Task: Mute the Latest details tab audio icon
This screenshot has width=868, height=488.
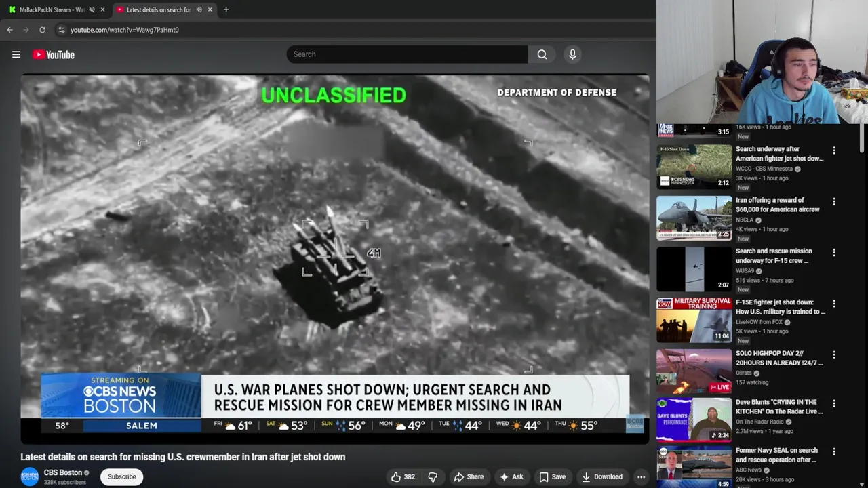Action: click(x=199, y=9)
